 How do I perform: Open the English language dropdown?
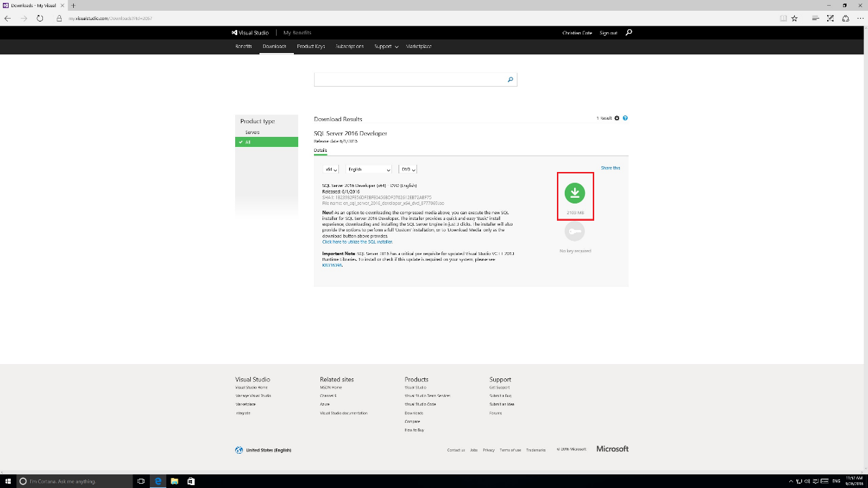(369, 169)
